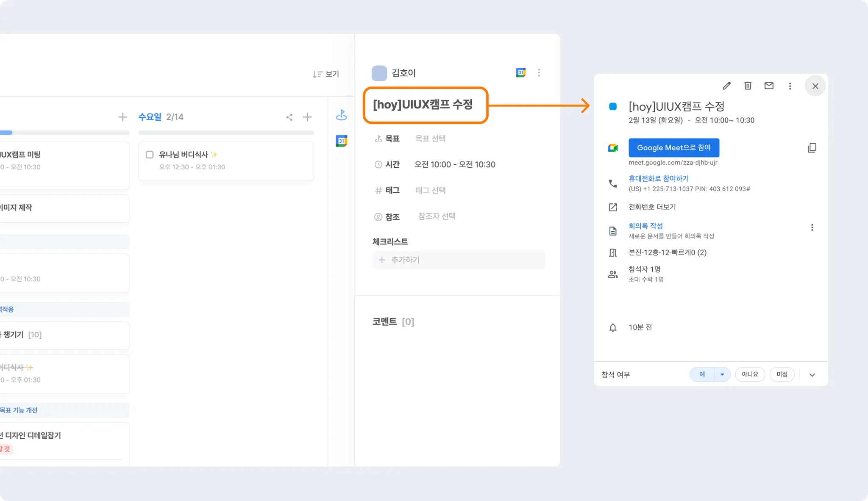Click the Google Meet으로 참여 button
The width and height of the screenshot is (868, 501).
673,148
